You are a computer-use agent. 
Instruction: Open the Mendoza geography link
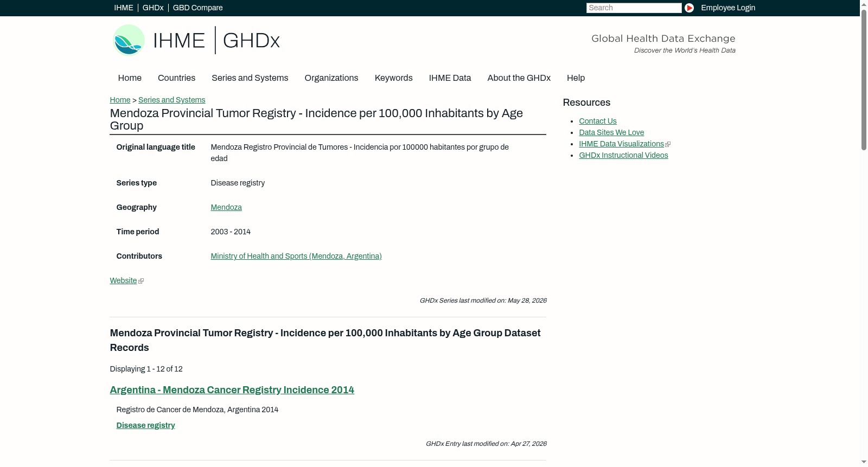click(226, 207)
